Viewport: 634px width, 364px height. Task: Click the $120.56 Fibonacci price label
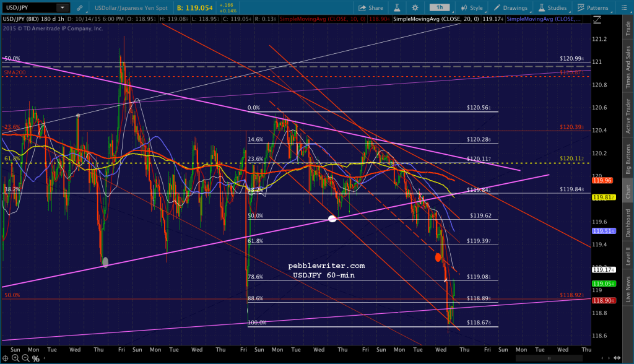coord(479,108)
